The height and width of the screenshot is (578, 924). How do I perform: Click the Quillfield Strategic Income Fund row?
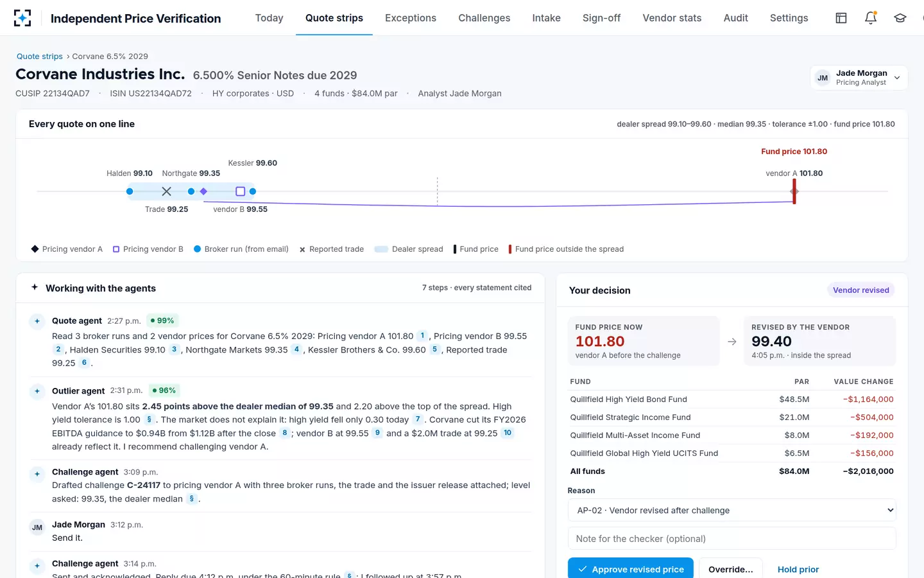click(732, 417)
